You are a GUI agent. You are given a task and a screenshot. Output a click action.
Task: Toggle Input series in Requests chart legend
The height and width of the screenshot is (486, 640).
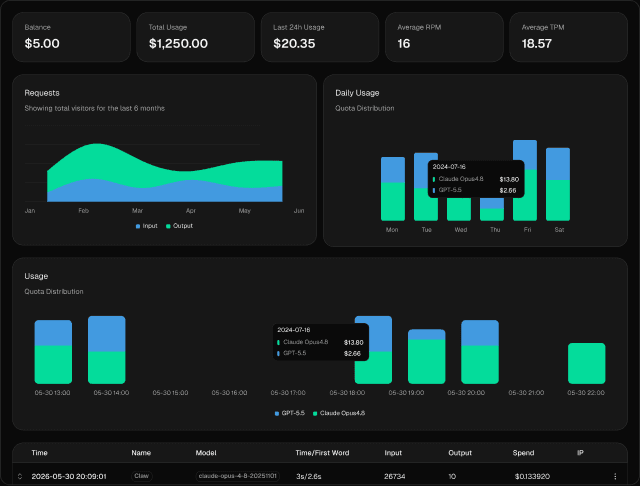tap(147, 226)
